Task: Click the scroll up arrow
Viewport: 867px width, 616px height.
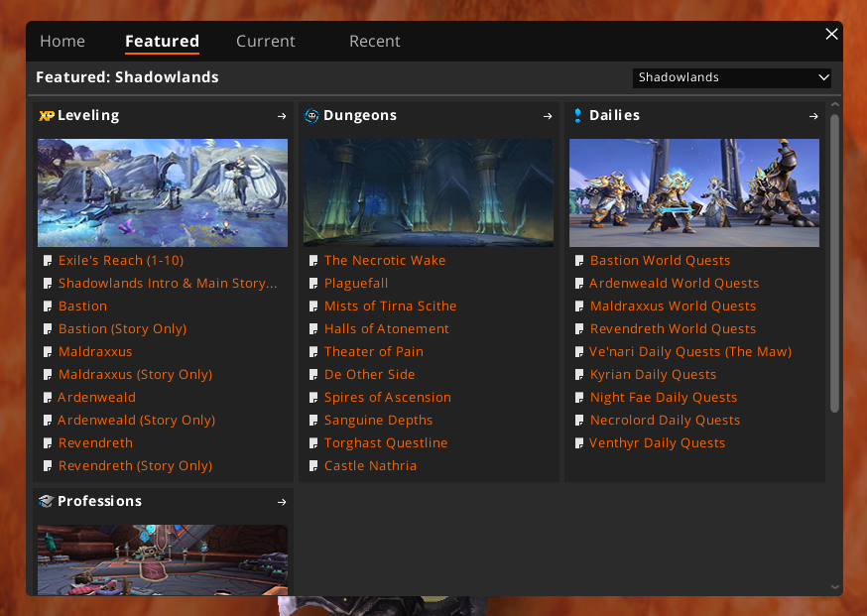Action: 835,104
